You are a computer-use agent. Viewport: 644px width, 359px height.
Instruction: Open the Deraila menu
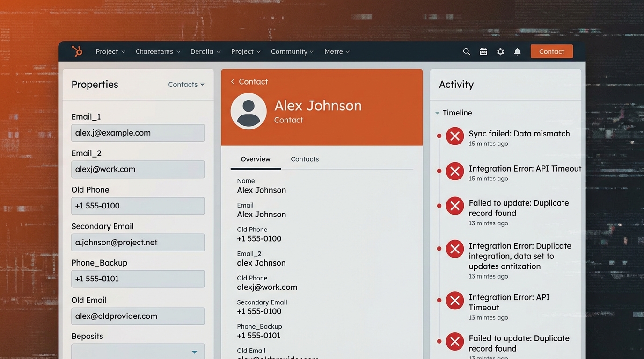click(205, 51)
